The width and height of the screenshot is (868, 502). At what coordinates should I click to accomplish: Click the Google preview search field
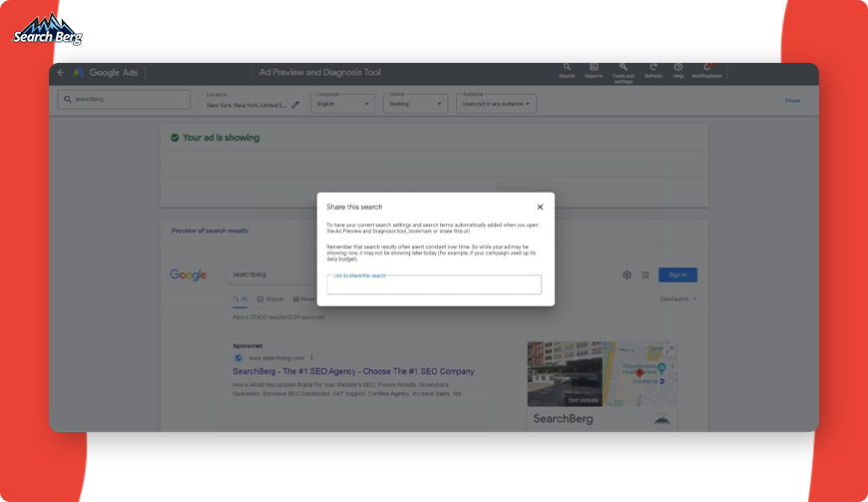(271, 274)
